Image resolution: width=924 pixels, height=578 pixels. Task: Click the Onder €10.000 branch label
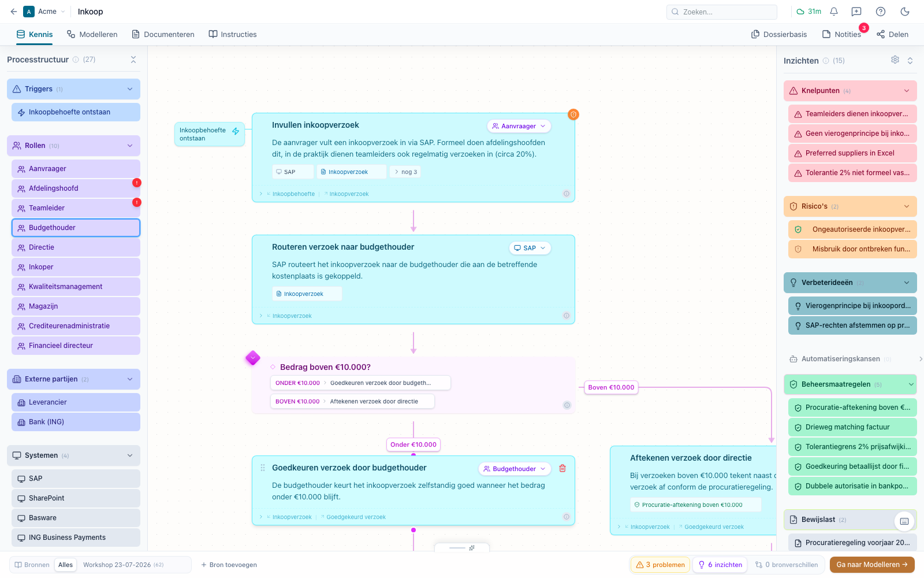pyautogui.click(x=413, y=444)
